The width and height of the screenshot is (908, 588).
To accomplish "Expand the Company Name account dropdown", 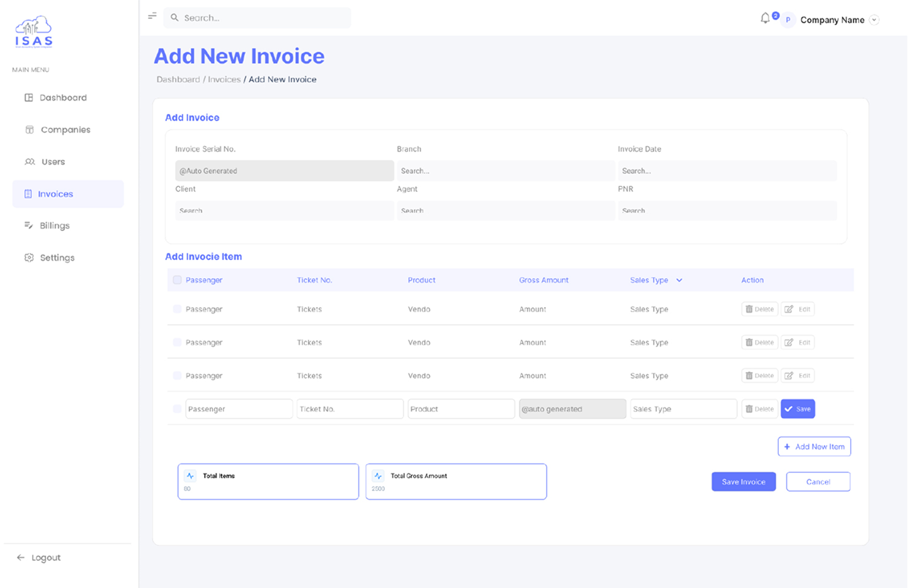I will (x=874, y=20).
